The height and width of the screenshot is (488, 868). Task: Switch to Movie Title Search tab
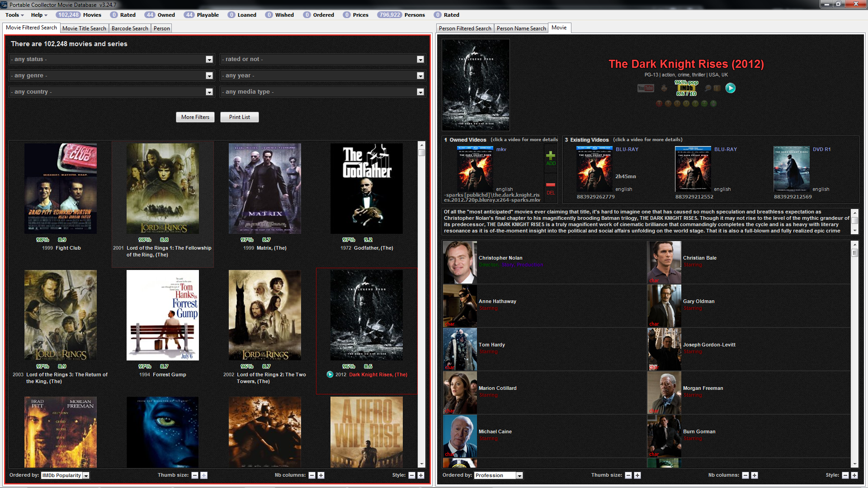click(x=84, y=28)
